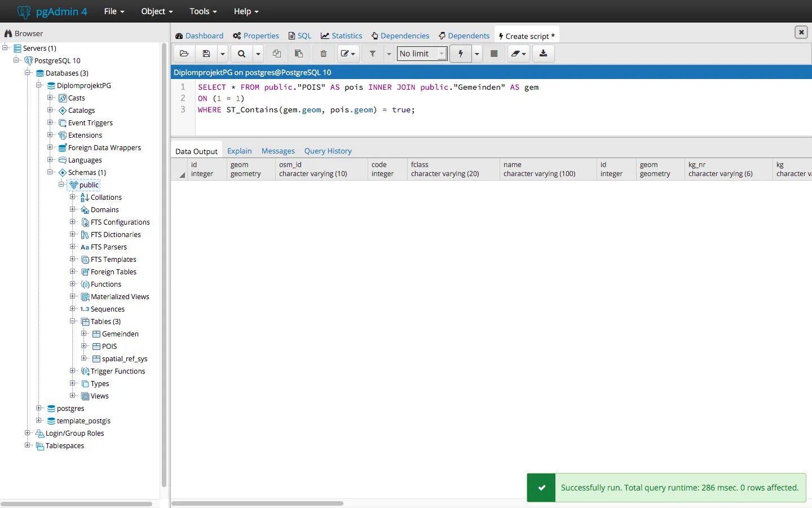Select the Extensions tree item
This screenshot has height=508, width=812.
click(85, 135)
